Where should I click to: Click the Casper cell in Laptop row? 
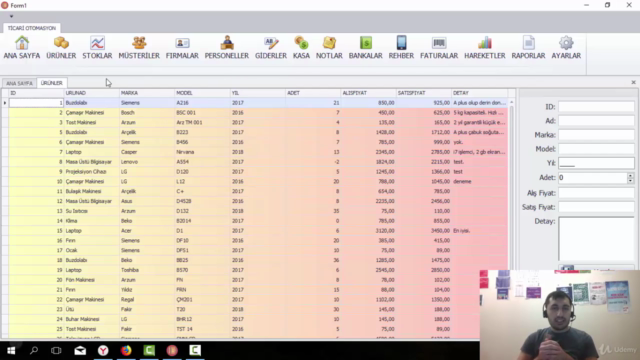pos(147,152)
